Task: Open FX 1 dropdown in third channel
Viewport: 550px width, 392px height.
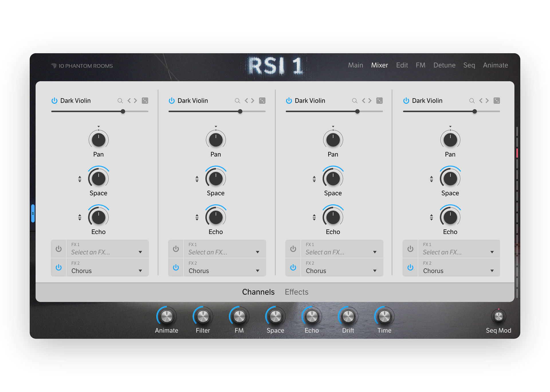Action: (342, 249)
